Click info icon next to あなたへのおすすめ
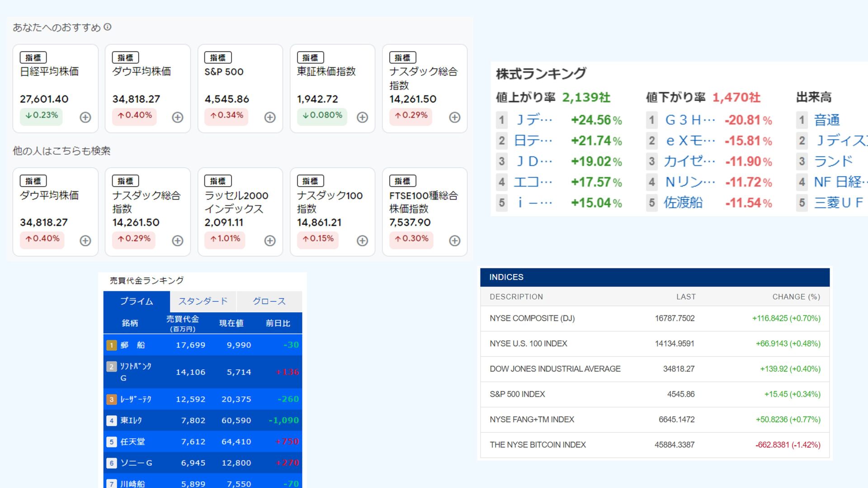The image size is (868, 488). [108, 27]
